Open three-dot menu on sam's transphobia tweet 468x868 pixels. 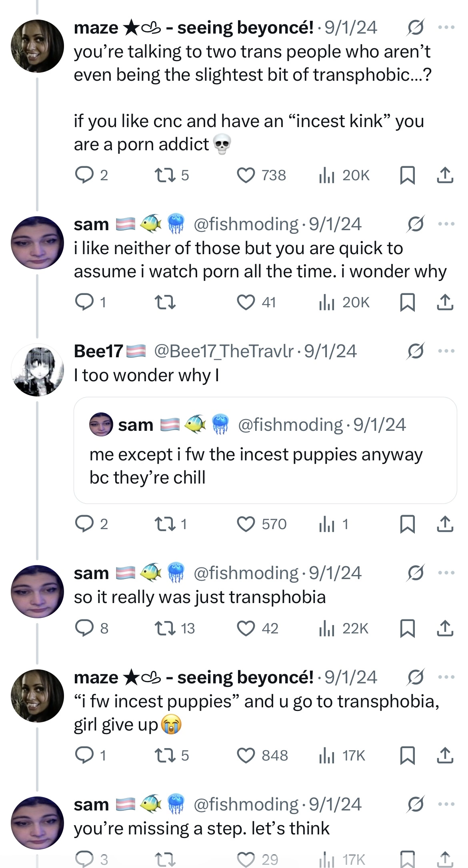click(446, 573)
